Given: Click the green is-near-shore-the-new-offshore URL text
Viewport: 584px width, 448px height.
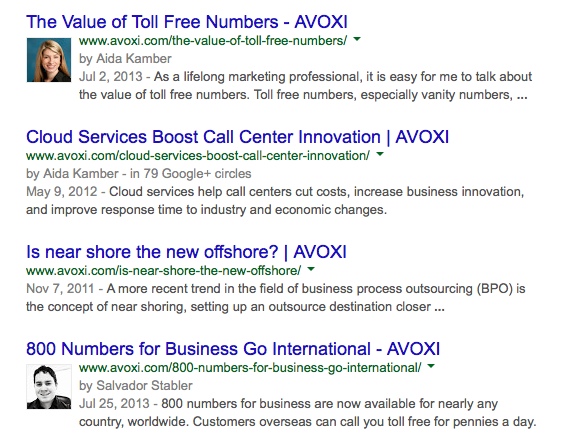Looking at the screenshot, I should tap(164, 271).
